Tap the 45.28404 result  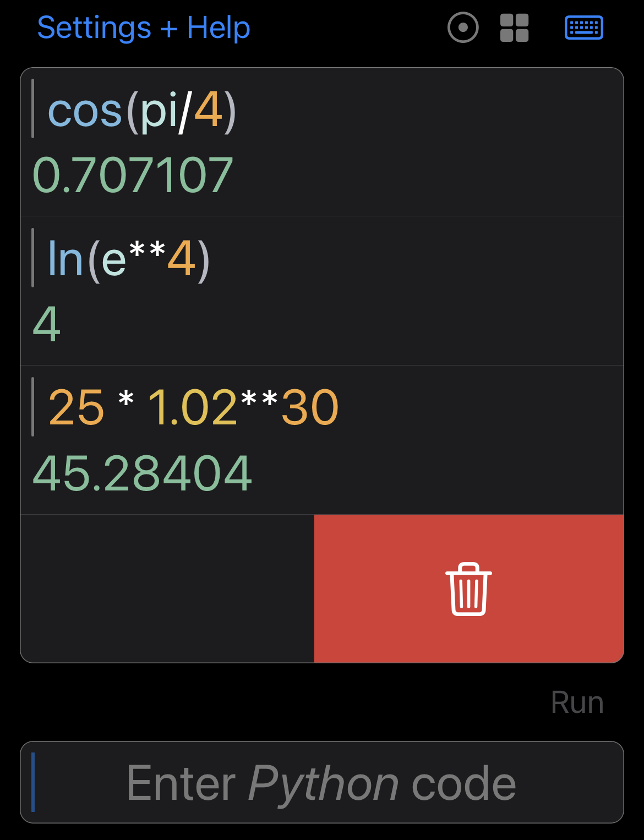point(142,473)
